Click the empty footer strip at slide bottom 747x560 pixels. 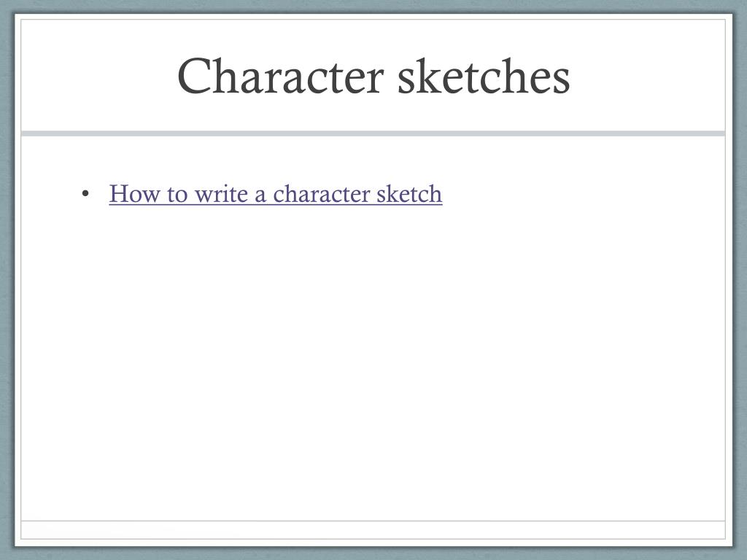click(373, 530)
